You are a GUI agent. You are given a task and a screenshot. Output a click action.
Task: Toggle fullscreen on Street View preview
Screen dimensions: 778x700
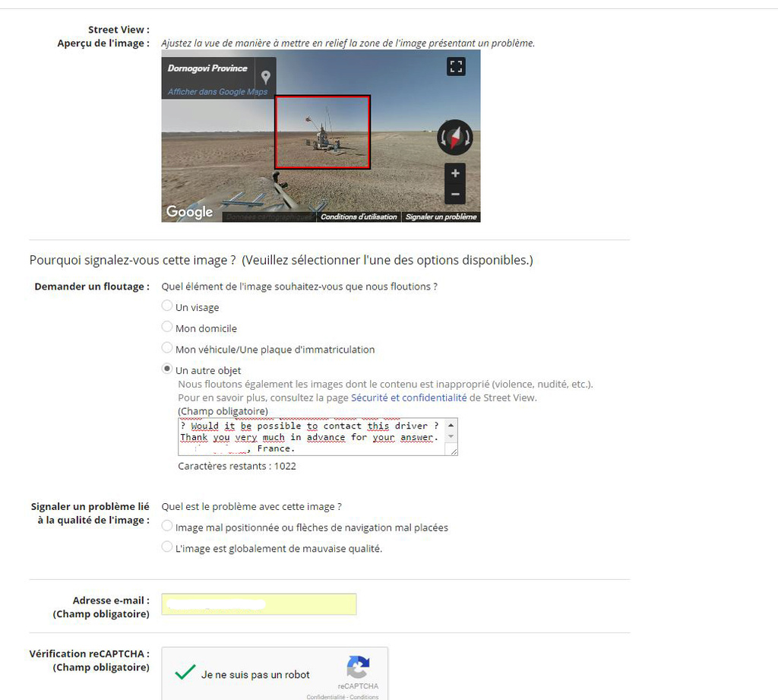(456, 67)
